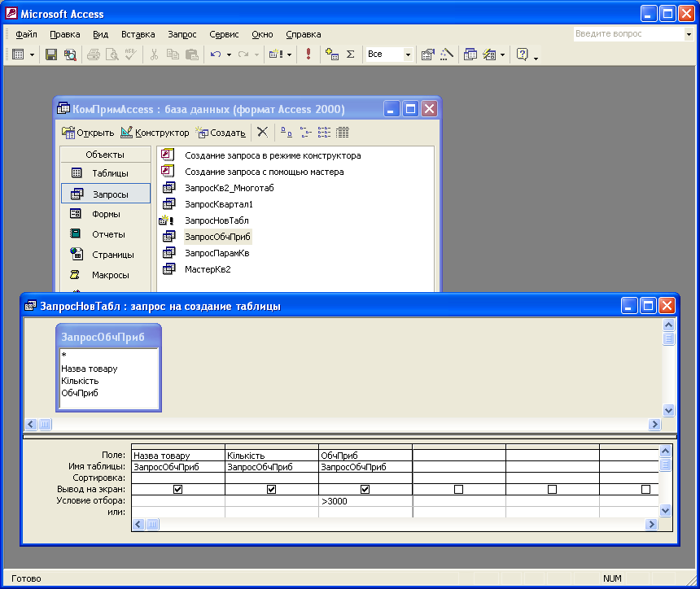Open Print Preview from the toolbar
This screenshot has height=589, width=700.
(x=112, y=55)
